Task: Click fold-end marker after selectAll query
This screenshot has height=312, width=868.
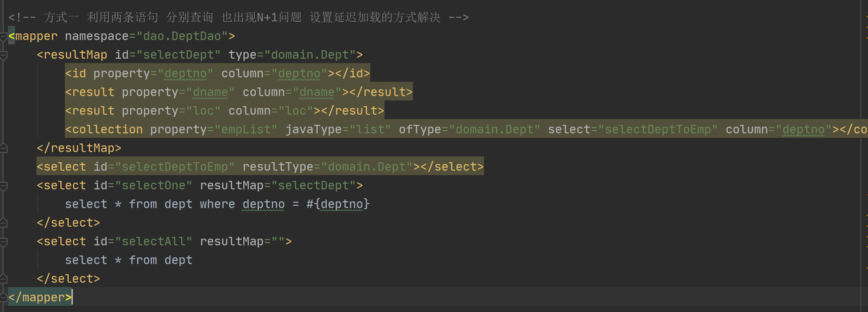Action: click(x=4, y=279)
